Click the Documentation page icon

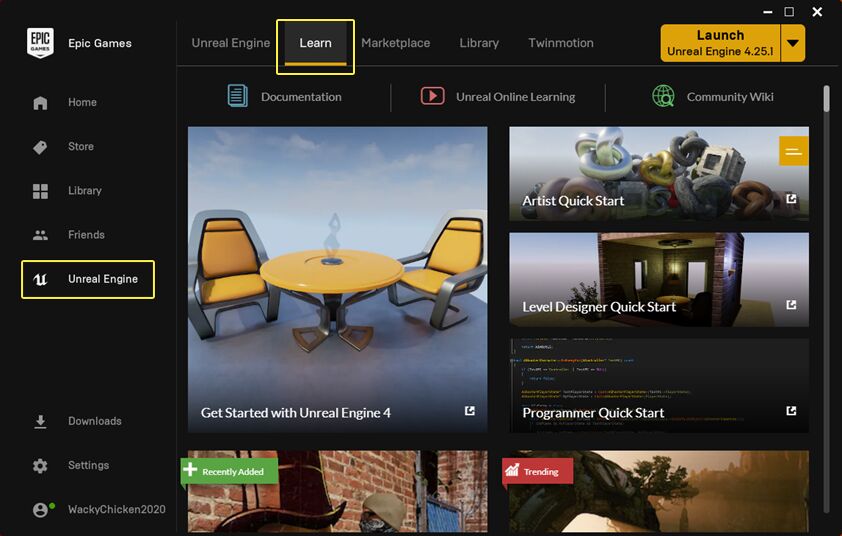point(237,96)
